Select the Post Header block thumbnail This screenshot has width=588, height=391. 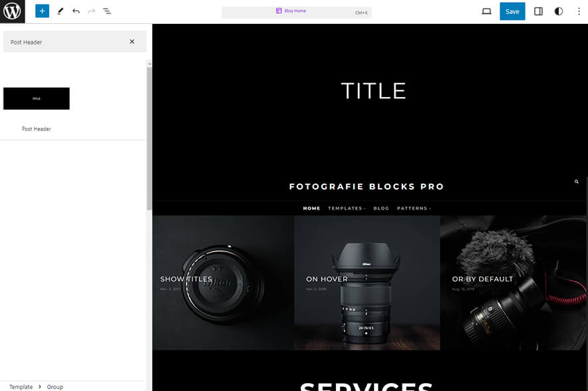click(37, 98)
